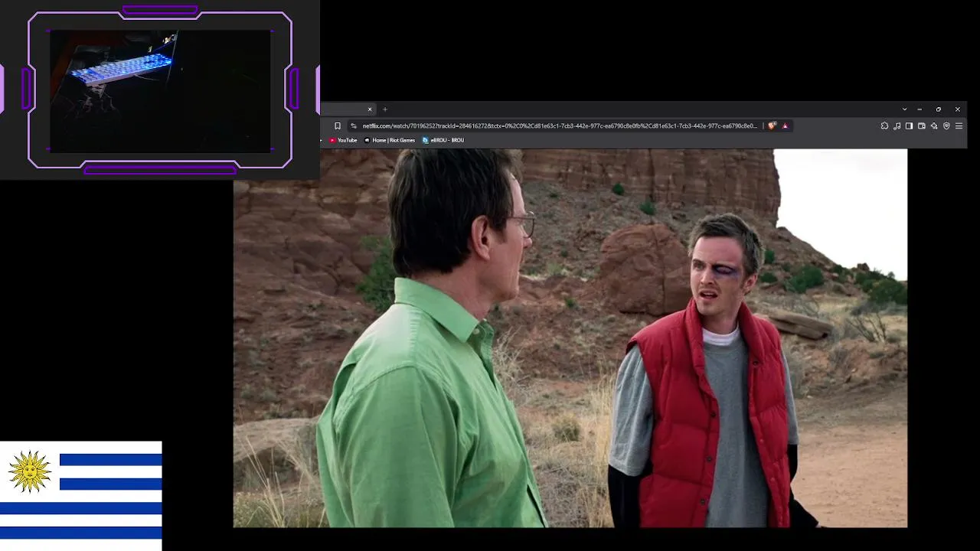
Task: Restore down the browser window
Action: coord(939,109)
